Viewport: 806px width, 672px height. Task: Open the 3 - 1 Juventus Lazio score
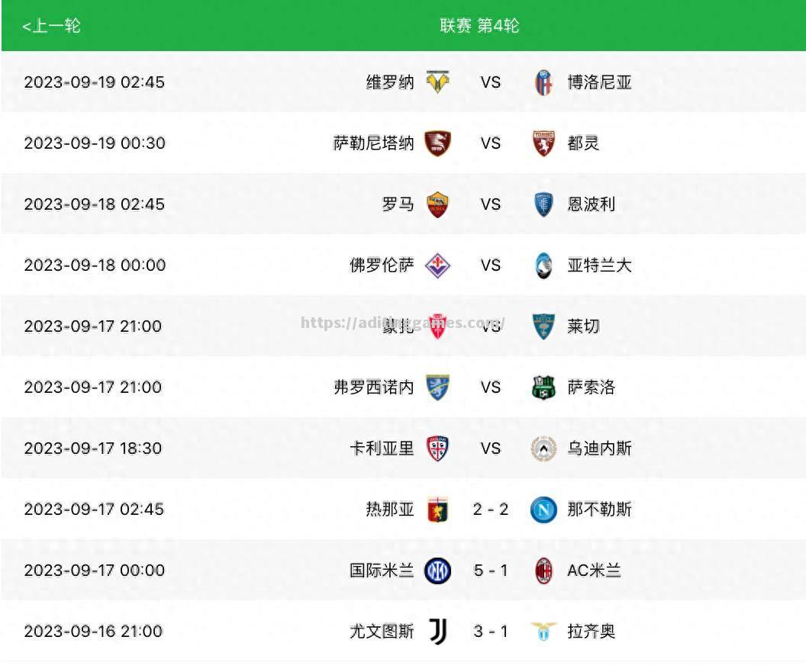(490, 632)
